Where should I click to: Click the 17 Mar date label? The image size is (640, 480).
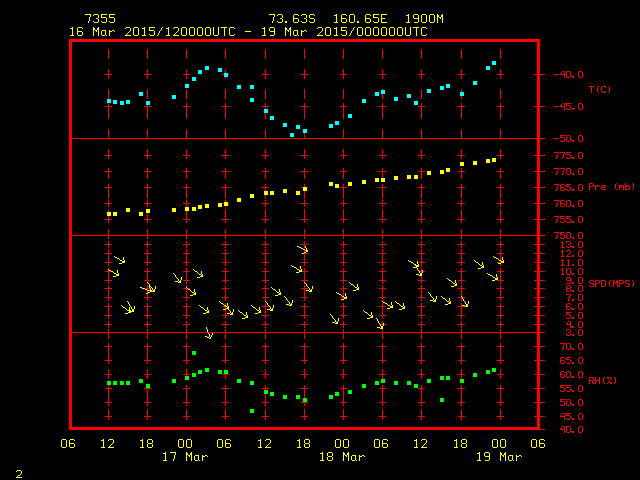[185, 457]
